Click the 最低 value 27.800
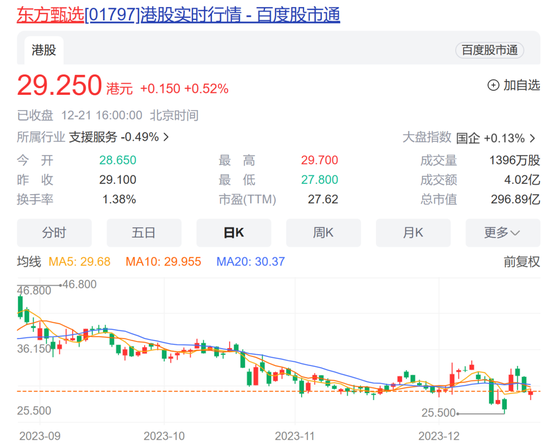The image size is (550, 445). [x=320, y=180]
